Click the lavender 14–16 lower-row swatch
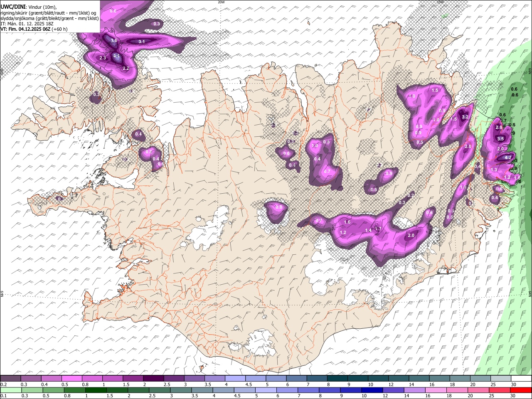 coord(414,390)
